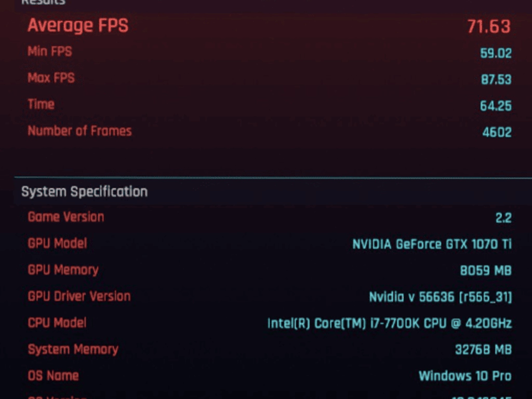Click the Nvidia v 56636 driver value
The width and height of the screenshot is (532, 399).
[441, 297]
